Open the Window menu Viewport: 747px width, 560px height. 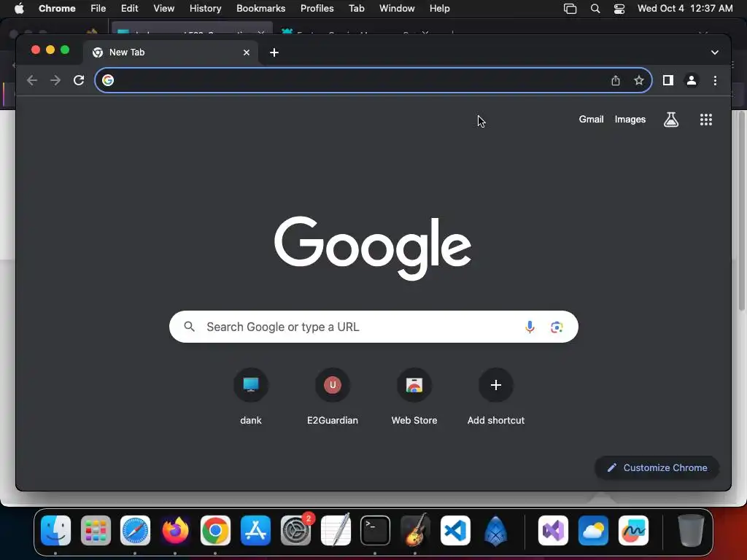[x=397, y=9]
